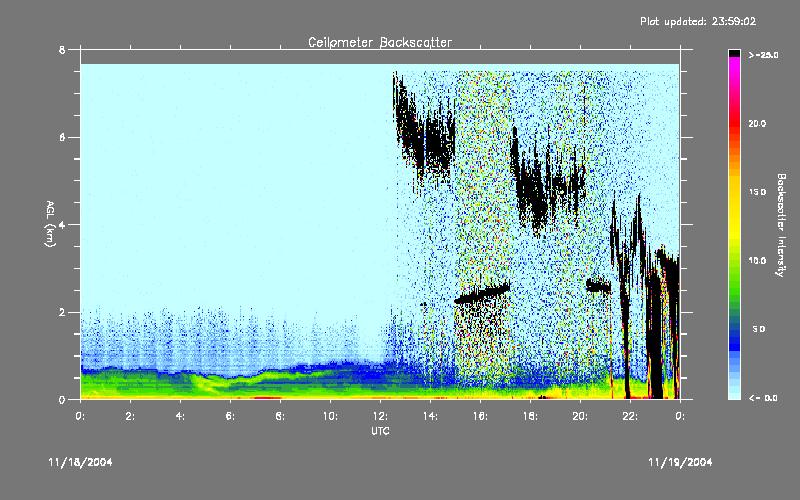Click the "4:" hour tick label
The width and height of the screenshot is (800, 500).
click(180, 416)
